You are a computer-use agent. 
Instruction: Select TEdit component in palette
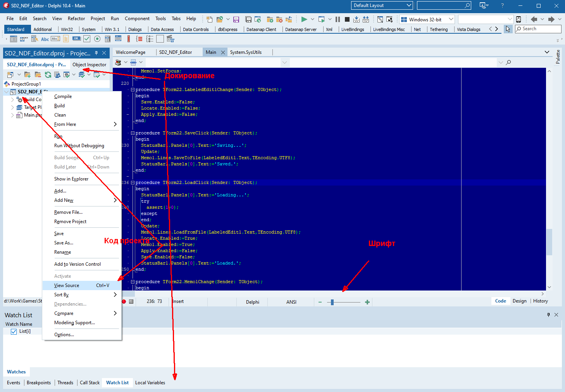click(55, 39)
